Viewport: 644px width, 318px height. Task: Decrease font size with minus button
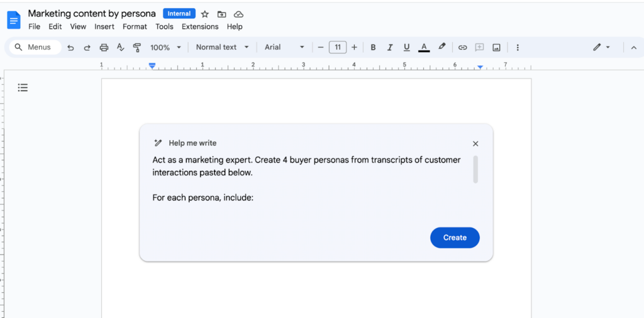321,47
